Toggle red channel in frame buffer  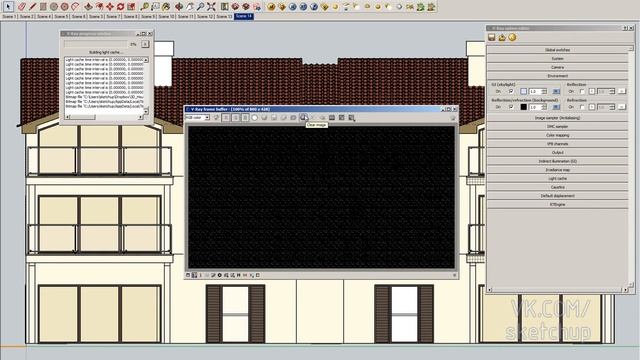pyautogui.click(x=226, y=118)
